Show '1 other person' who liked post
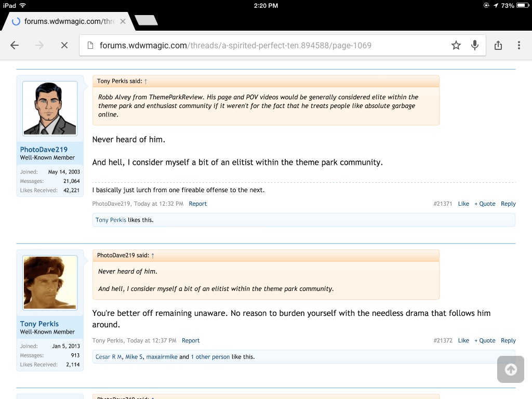532x399 pixels. click(x=210, y=357)
